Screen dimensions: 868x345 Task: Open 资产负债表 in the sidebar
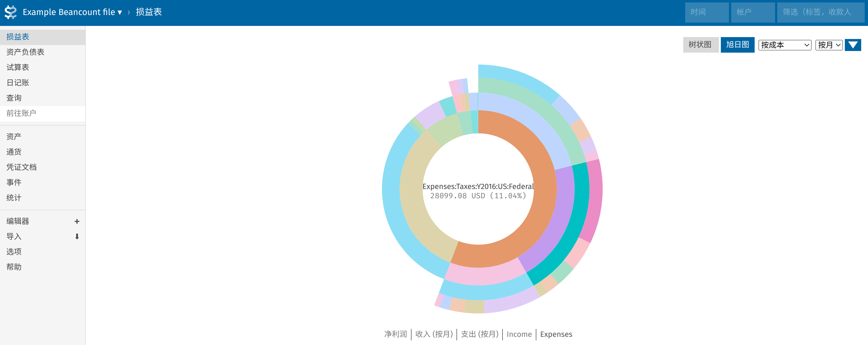pos(25,52)
